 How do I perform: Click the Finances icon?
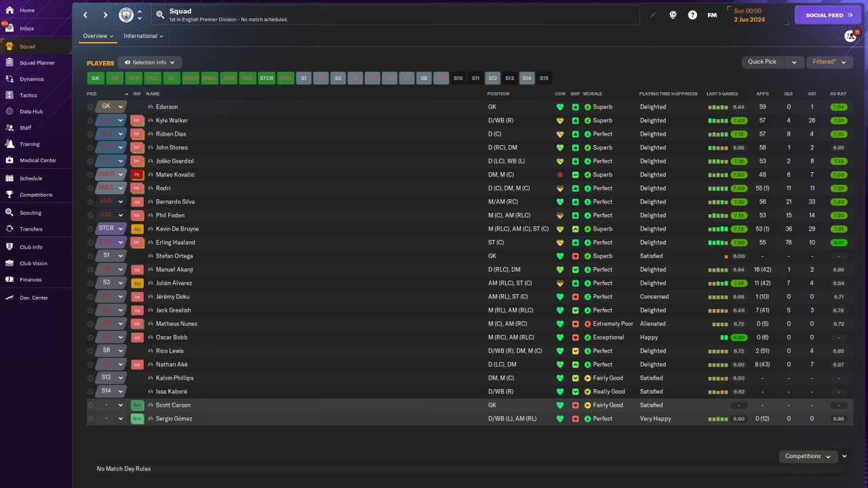[9, 280]
